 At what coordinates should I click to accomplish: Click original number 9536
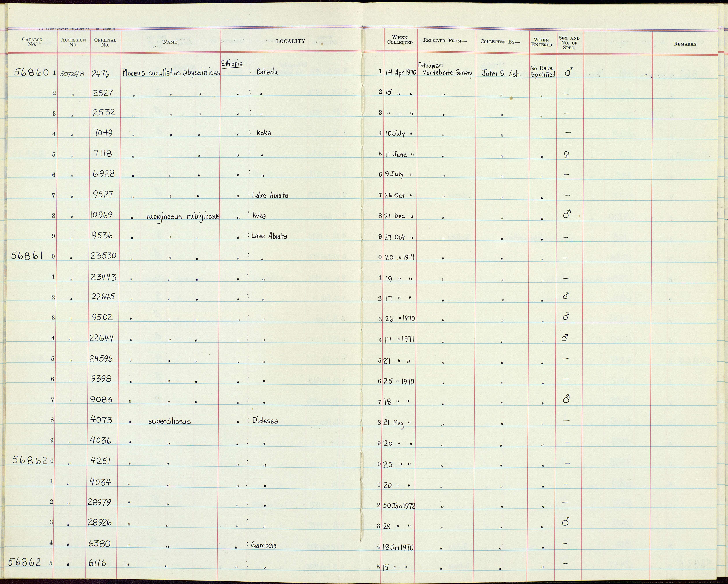103,235
